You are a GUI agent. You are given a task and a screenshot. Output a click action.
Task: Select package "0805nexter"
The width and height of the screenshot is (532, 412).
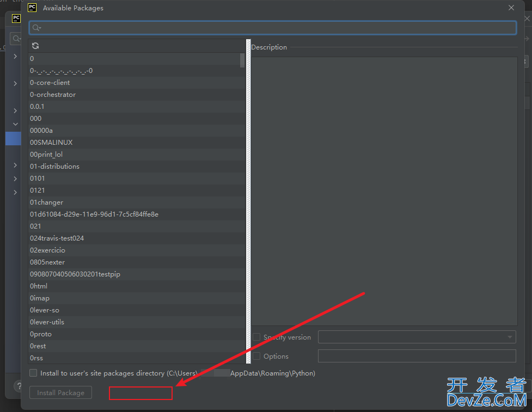point(136,262)
